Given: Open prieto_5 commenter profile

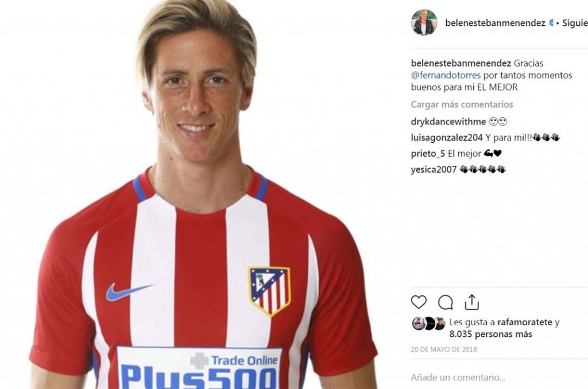Looking at the screenshot, I should tap(428, 153).
